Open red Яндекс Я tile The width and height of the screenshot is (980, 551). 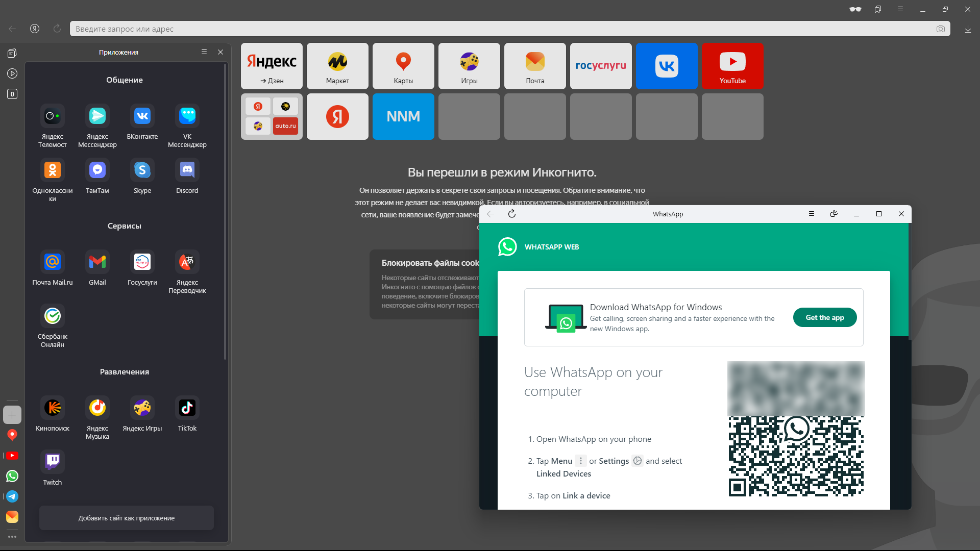click(x=337, y=116)
